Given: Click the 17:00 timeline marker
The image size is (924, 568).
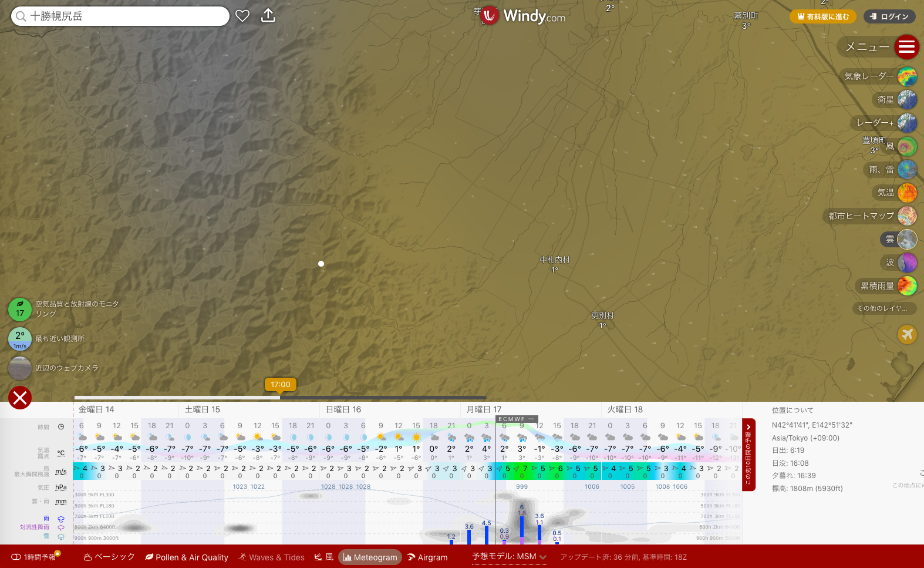Looking at the screenshot, I should [x=280, y=385].
